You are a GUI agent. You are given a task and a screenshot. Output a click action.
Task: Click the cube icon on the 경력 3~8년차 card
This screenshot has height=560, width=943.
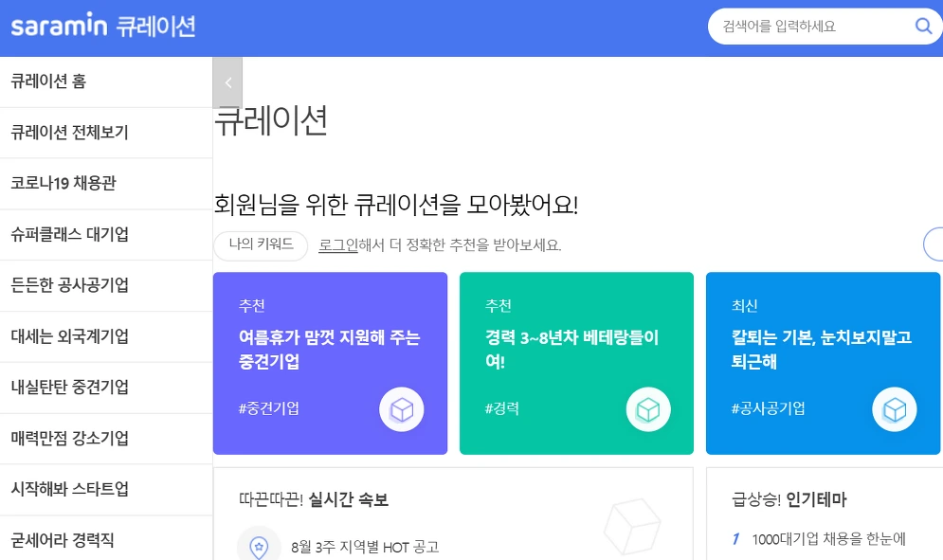click(x=649, y=409)
